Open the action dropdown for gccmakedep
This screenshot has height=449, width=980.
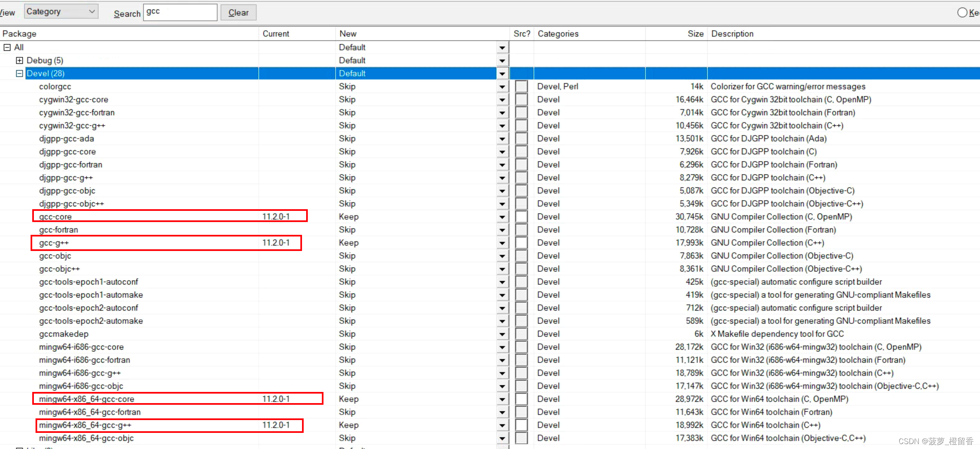click(502, 334)
